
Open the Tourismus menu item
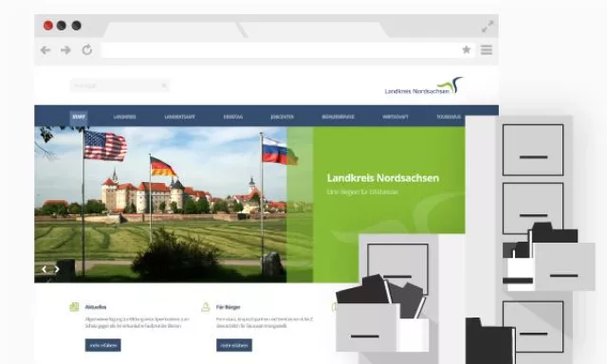click(449, 117)
